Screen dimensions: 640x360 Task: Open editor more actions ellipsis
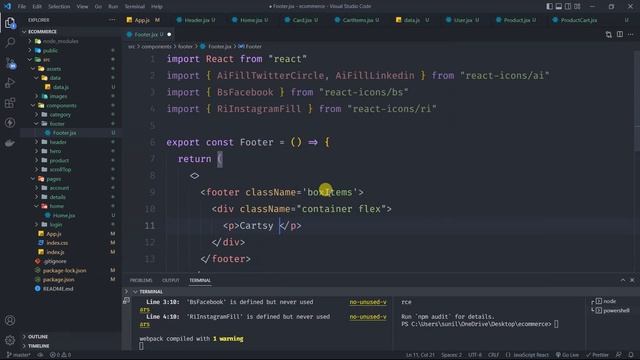[x=631, y=34]
